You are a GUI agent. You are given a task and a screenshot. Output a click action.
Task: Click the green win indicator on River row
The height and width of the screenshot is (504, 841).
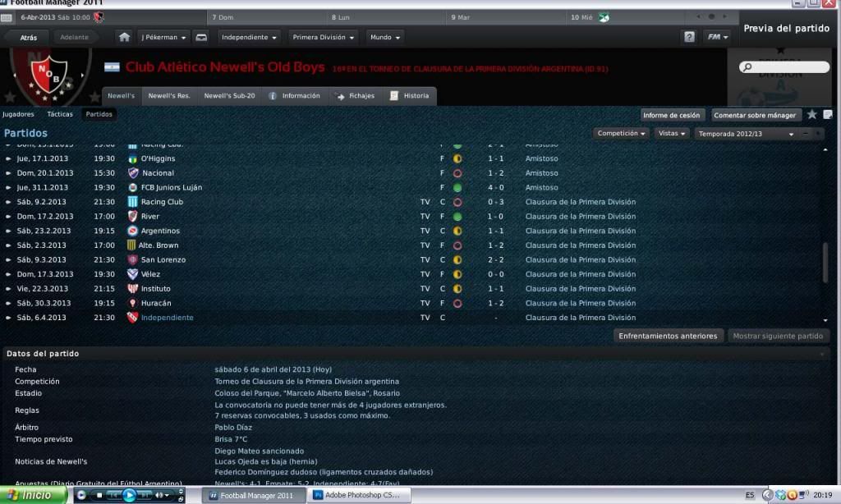[x=457, y=217]
